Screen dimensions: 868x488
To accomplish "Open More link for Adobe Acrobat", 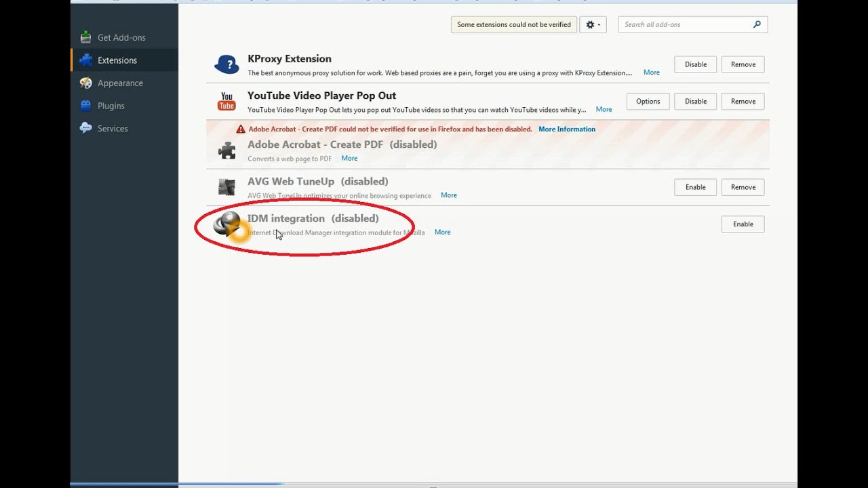I will 349,158.
